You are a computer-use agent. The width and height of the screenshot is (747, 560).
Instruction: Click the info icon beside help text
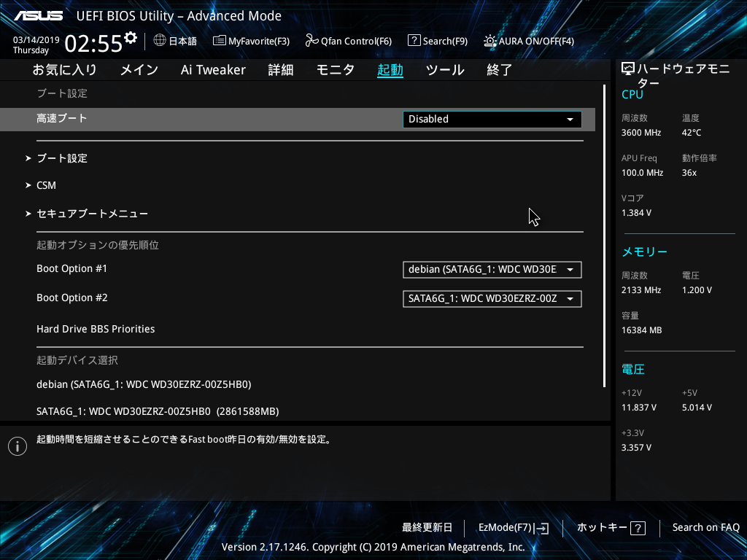pyautogui.click(x=18, y=446)
